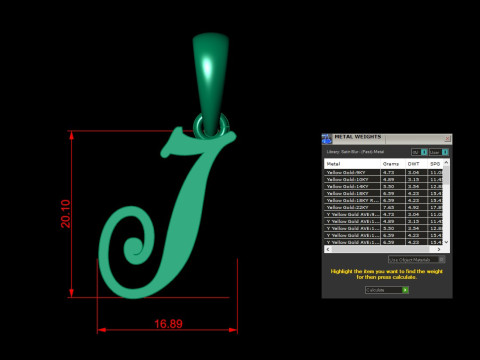Select the Yellow Gold 8KY row

pos(384,172)
